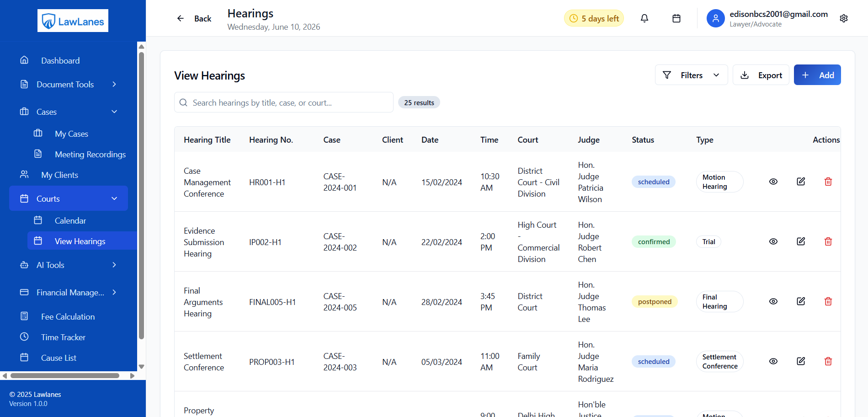Export the hearings list

coord(761,75)
